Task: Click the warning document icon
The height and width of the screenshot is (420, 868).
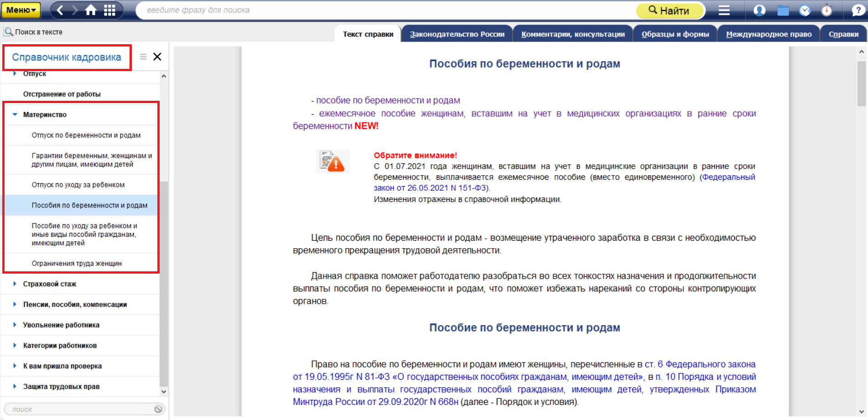Action: tap(333, 161)
